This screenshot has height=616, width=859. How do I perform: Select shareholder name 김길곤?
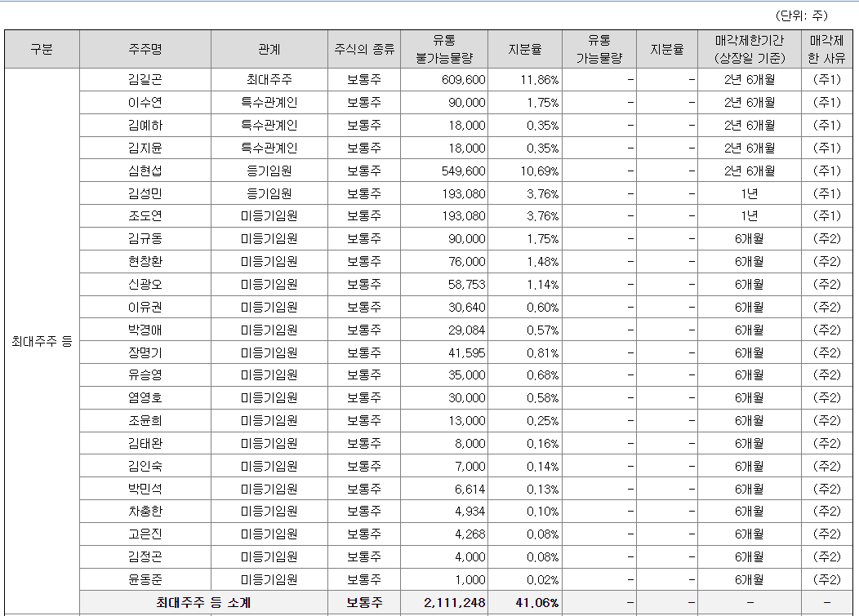[x=145, y=80]
